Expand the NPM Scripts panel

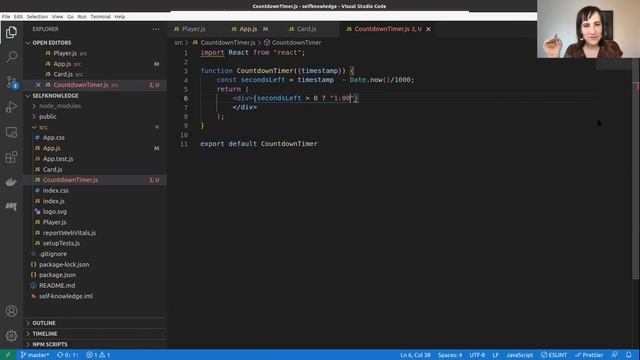coord(95,344)
